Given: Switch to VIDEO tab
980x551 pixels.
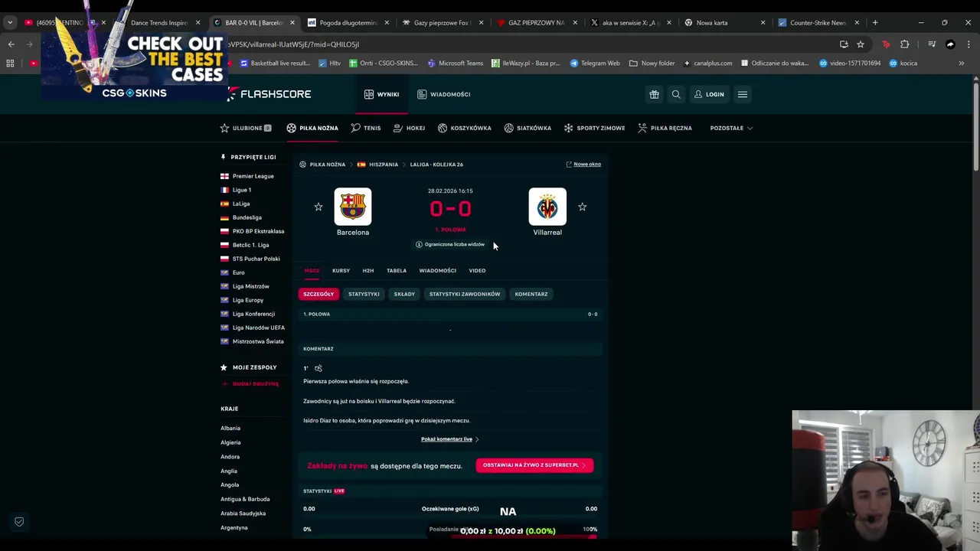Looking at the screenshot, I should [x=477, y=270].
